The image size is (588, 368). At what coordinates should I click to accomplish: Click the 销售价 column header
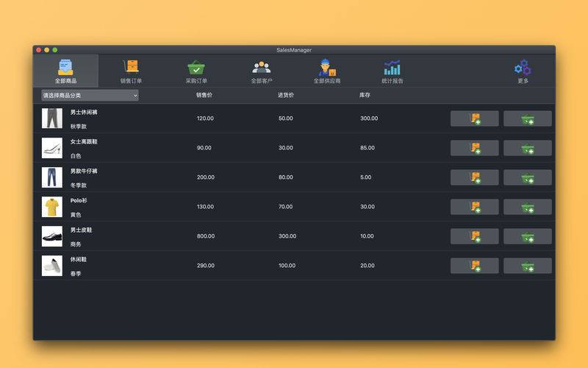tap(204, 95)
